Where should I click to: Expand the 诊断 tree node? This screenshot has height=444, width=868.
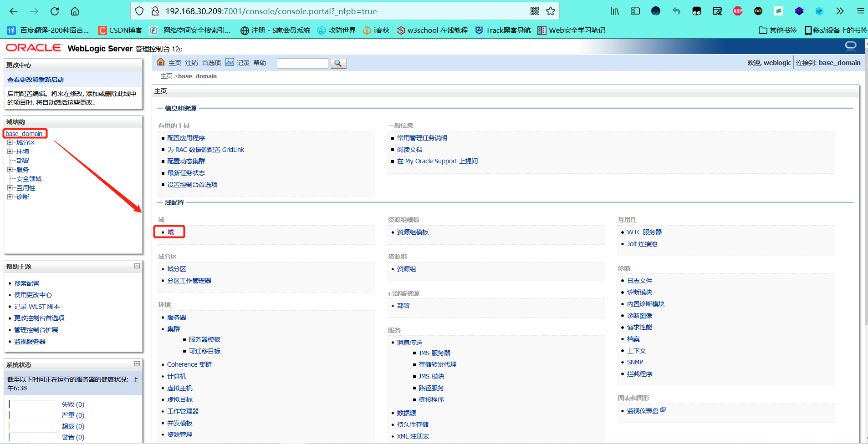pos(10,197)
